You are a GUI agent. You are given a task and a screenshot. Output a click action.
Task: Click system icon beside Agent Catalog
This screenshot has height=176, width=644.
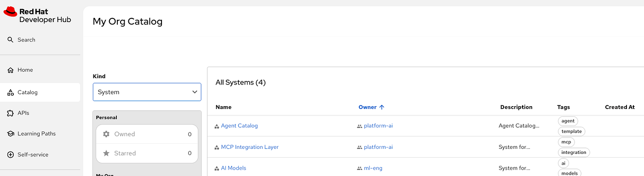click(x=217, y=126)
